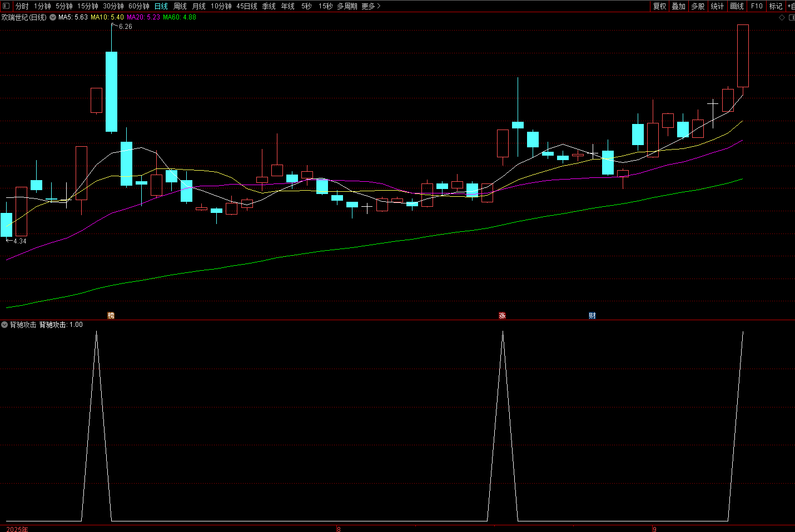This screenshot has height=532, width=795.
Task: Open the 多周期 multi-period view
Action: tap(347, 6)
